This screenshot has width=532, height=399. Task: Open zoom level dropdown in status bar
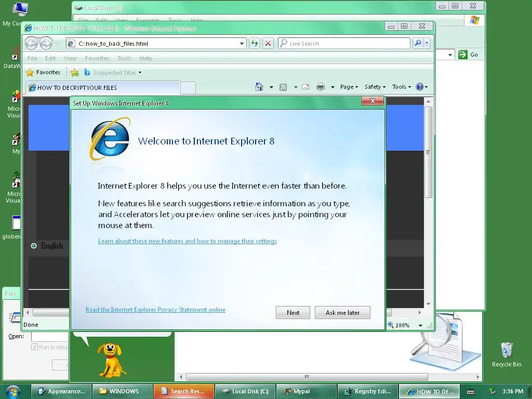[x=420, y=325]
